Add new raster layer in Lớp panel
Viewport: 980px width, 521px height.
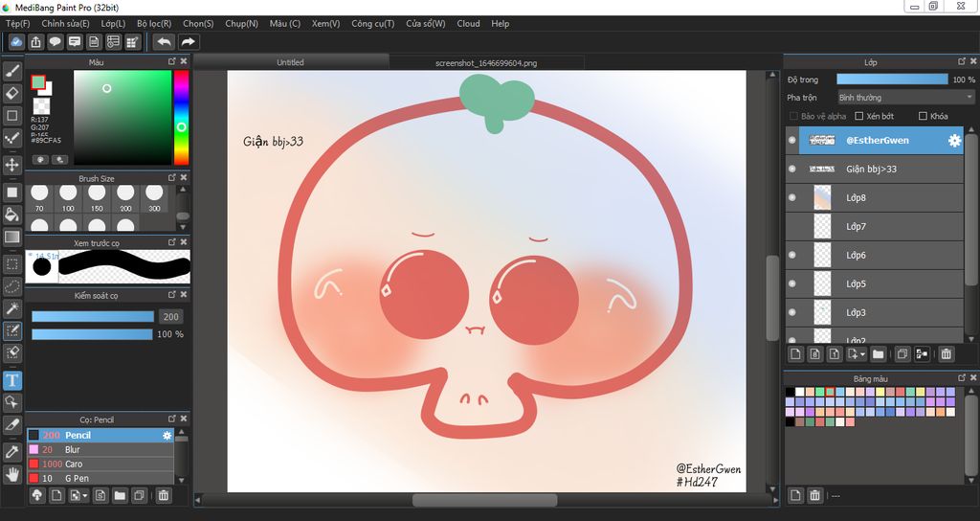(795, 354)
